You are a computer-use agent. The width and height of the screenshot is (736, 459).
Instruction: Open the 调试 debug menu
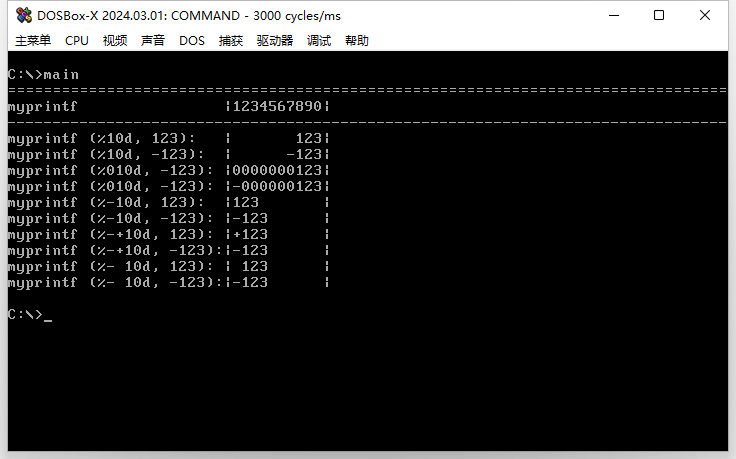pyautogui.click(x=319, y=41)
